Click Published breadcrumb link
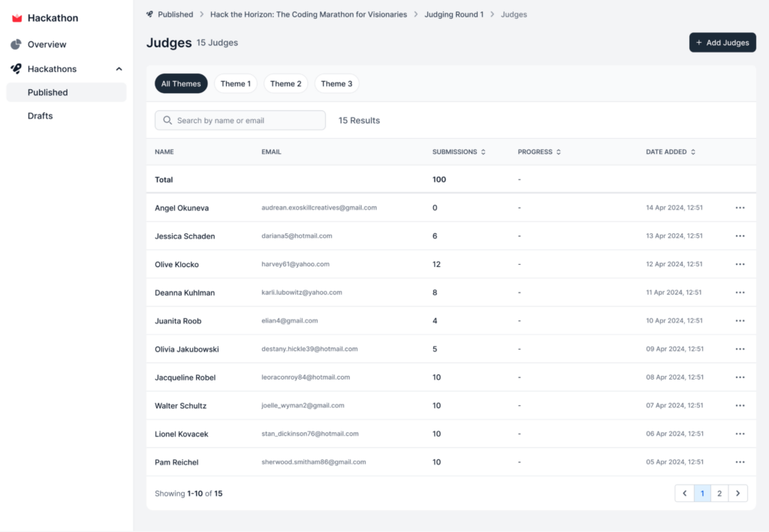This screenshot has height=532, width=769. tap(175, 14)
